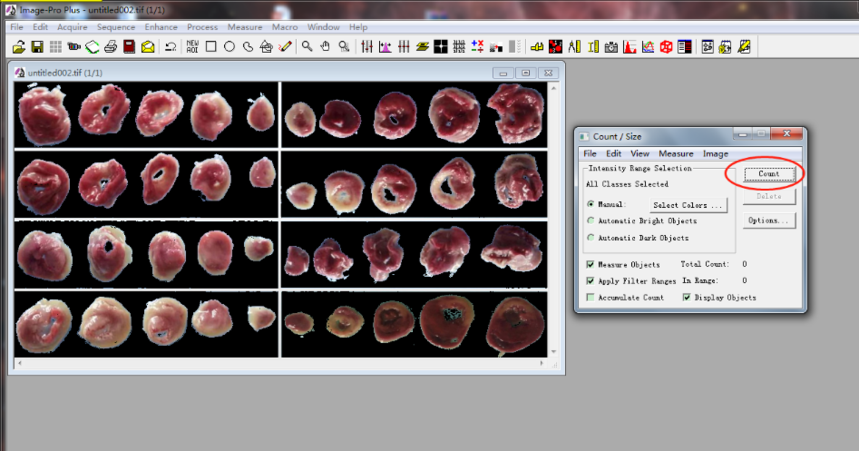
Task: Open the Options... button in dialog
Action: point(768,220)
